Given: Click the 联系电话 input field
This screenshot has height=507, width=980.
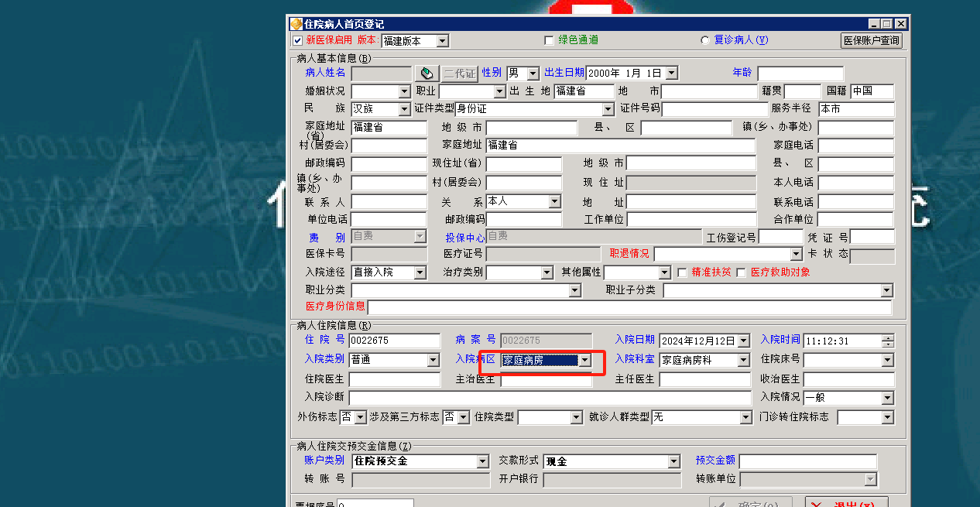Looking at the screenshot, I should pyautogui.click(x=856, y=201).
